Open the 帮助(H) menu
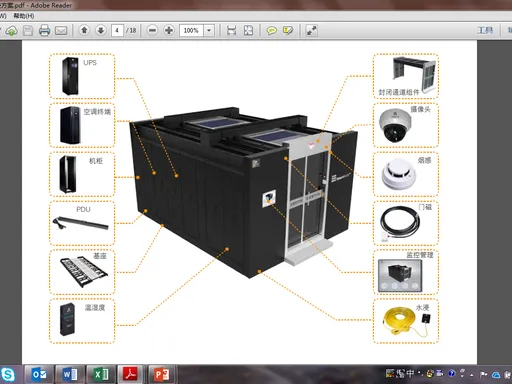 [x=24, y=16]
